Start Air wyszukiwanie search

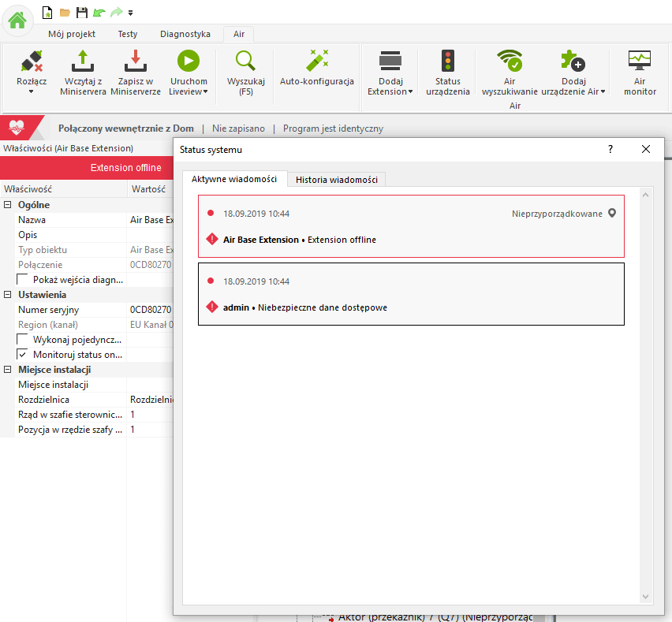[x=509, y=61]
